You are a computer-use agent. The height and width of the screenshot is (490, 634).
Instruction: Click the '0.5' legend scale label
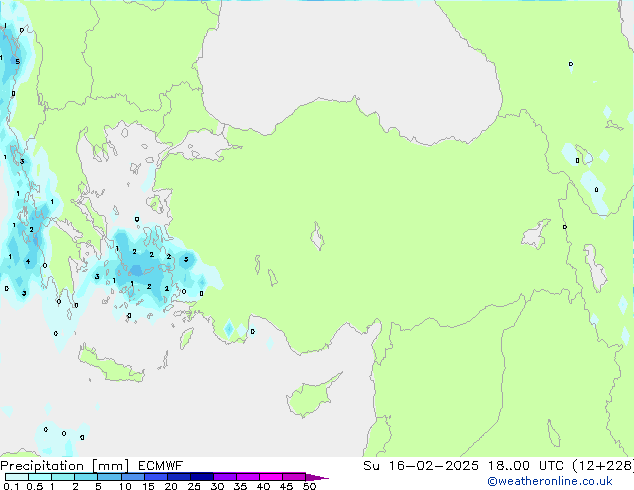(x=35, y=486)
